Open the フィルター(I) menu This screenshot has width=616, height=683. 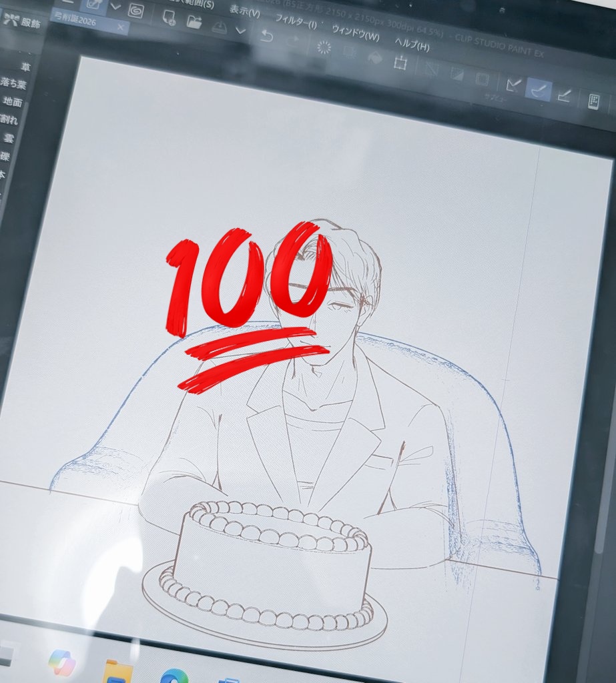(296, 21)
